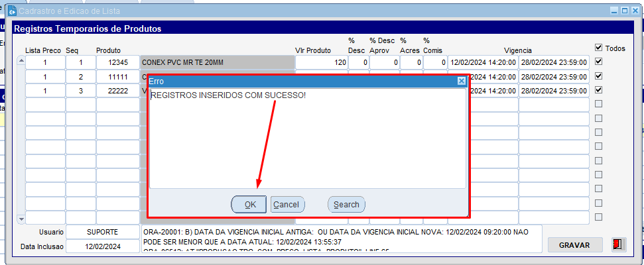
Task: Close the Cadastro e Edicao de Lista window
Action: pos(635,11)
